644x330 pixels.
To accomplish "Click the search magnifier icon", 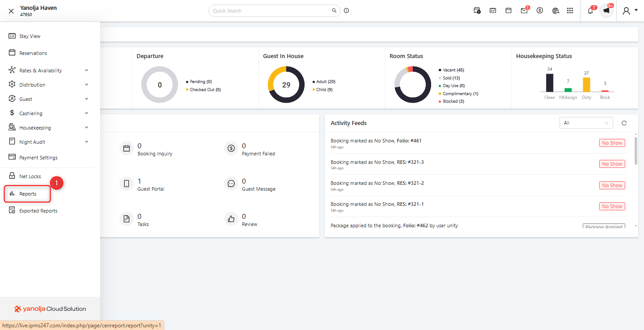I will point(334,11).
